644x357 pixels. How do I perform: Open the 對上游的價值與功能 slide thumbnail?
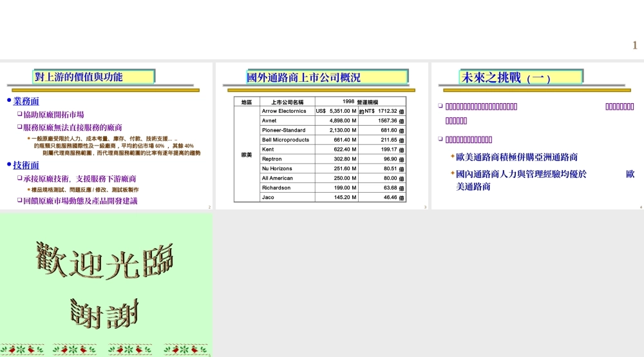(106, 136)
